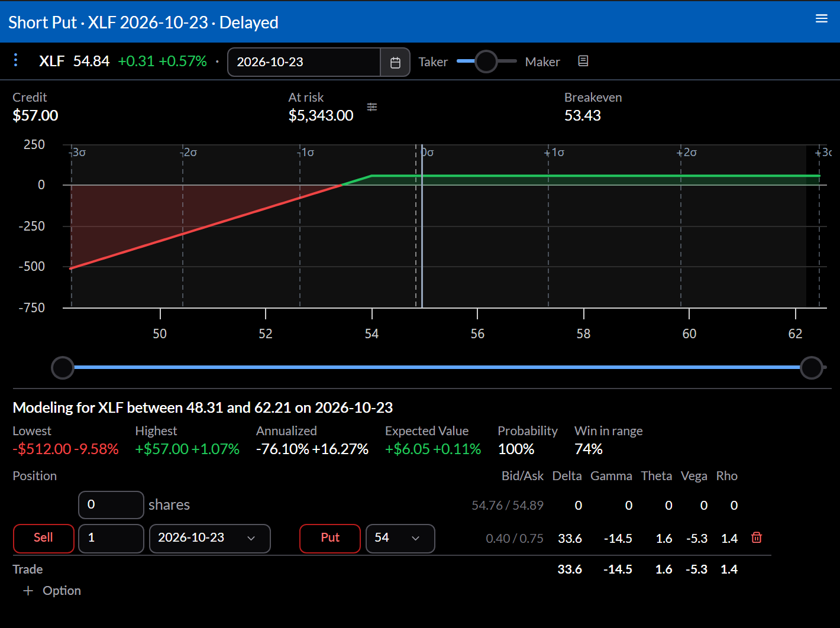Click the Trade row label

pyautogui.click(x=28, y=569)
